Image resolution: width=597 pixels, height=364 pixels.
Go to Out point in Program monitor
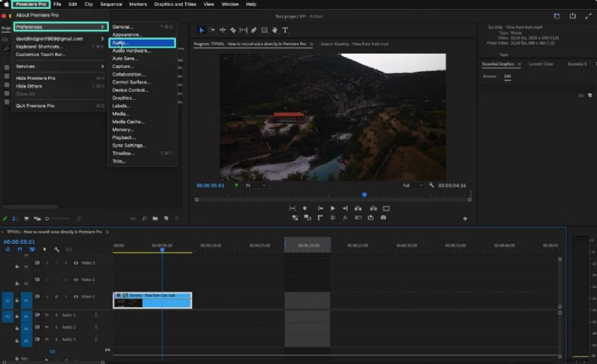coord(345,208)
